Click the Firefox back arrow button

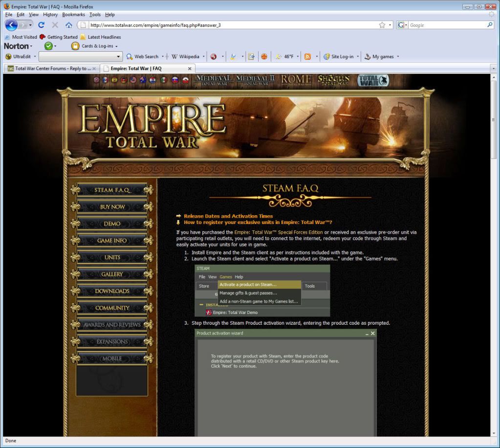click(x=12, y=25)
